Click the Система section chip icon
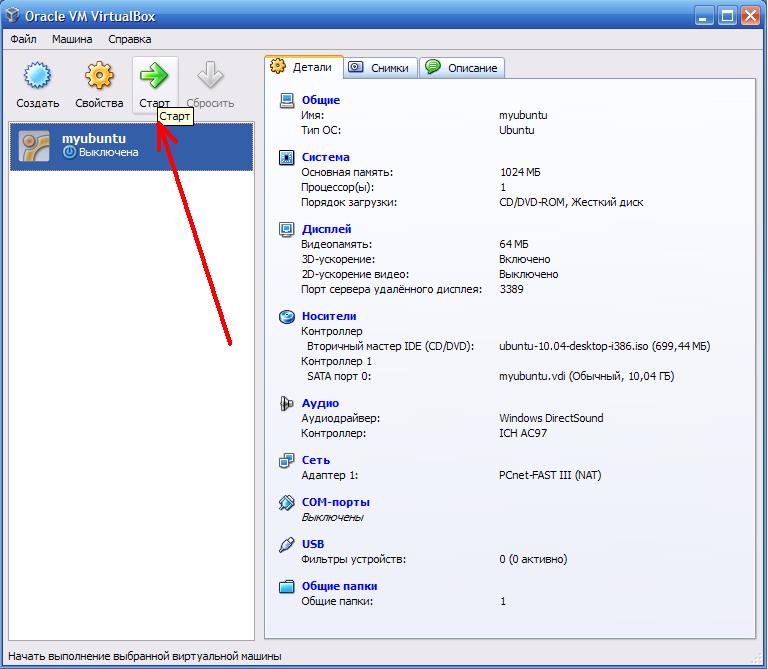Viewport: 768px width, 669px height. (x=287, y=158)
